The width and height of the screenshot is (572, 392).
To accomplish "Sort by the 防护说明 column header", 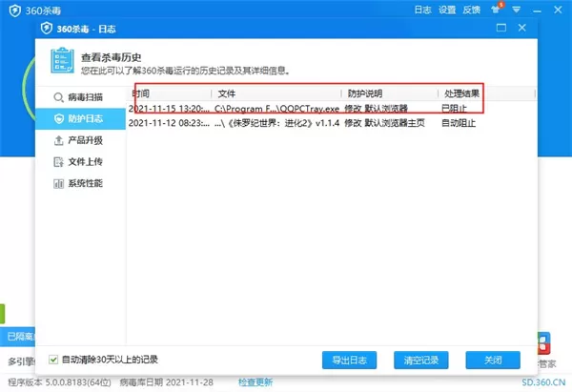I will [390, 93].
